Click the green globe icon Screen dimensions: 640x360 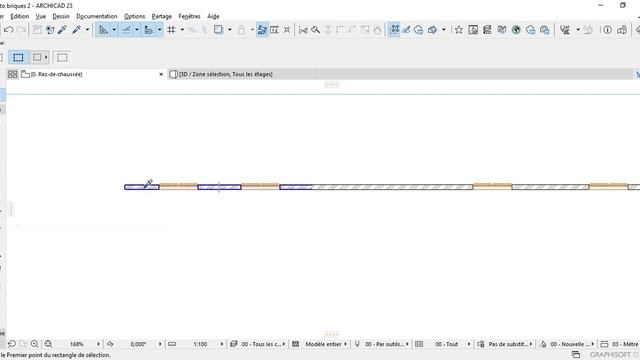(x=516, y=30)
